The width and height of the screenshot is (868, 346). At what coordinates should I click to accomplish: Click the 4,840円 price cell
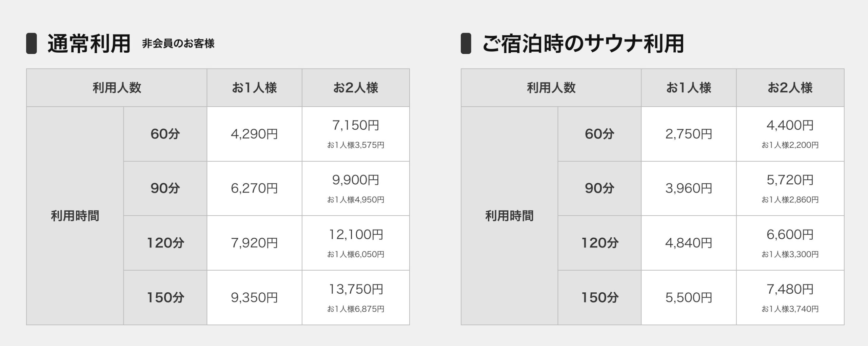click(x=689, y=243)
